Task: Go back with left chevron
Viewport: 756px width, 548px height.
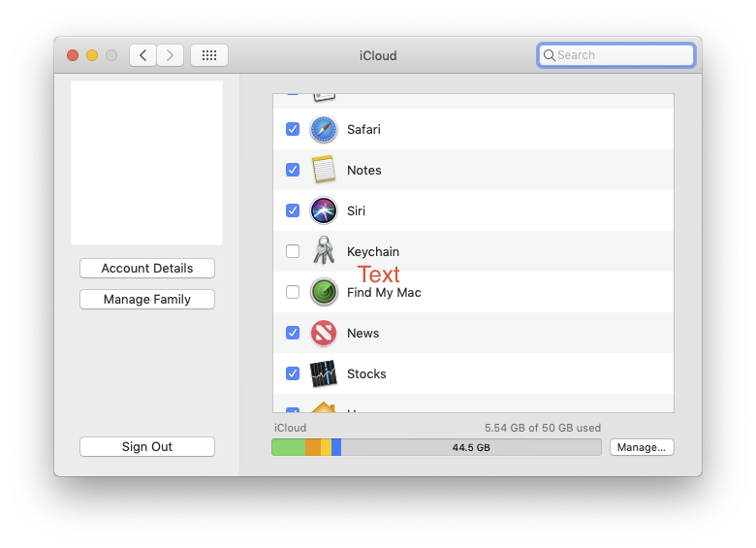Action: [x=142, y=55]
